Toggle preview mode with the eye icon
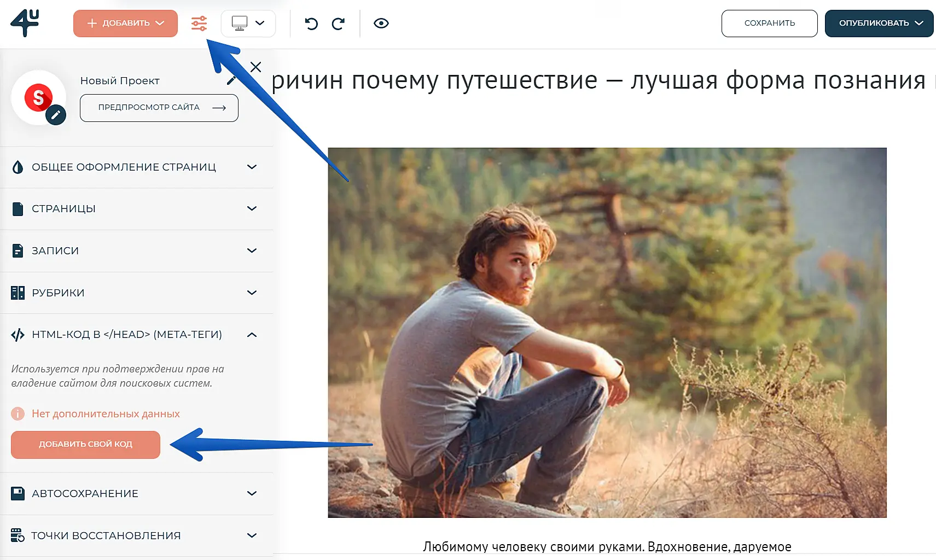 (x=381, y=24)
